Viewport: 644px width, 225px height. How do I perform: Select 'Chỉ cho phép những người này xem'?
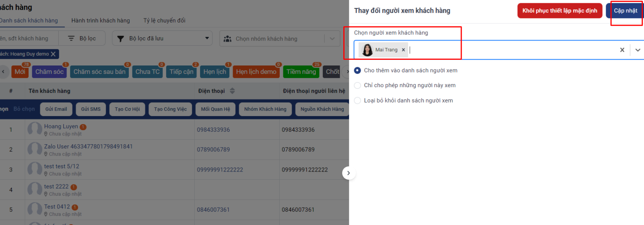coord(357,85)
